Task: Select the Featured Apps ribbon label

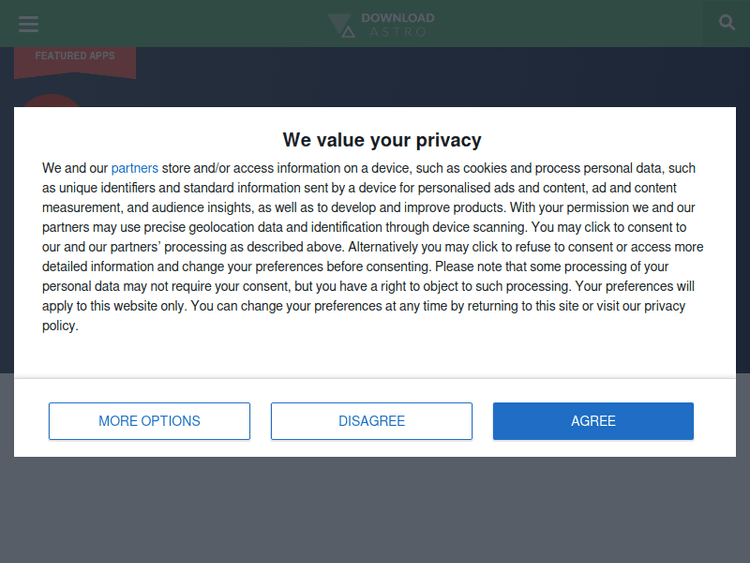Action: tap(75, 56)
